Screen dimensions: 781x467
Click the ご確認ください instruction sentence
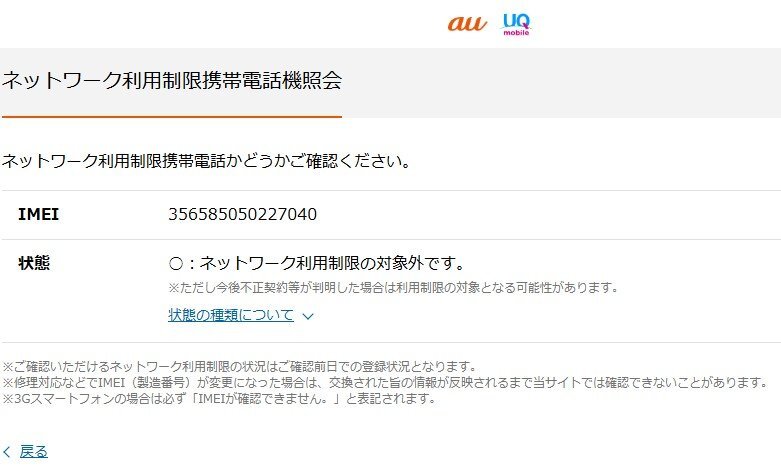206,161
